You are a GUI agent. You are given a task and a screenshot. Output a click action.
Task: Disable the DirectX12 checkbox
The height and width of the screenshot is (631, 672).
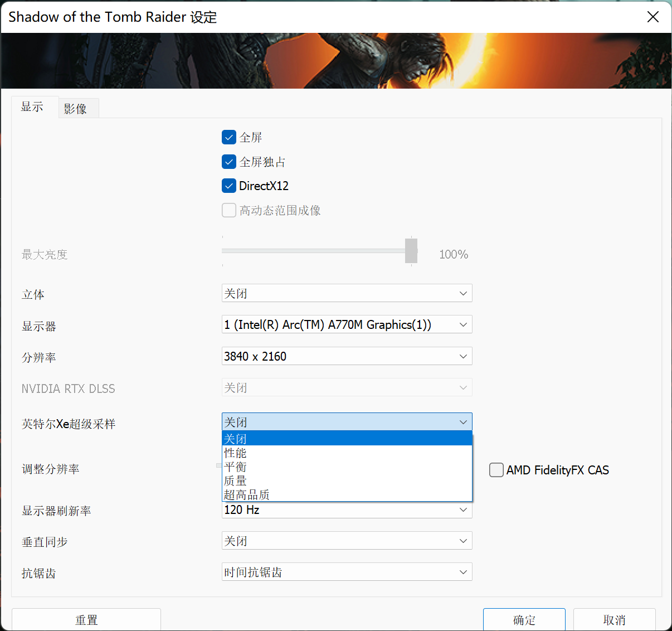229,186
